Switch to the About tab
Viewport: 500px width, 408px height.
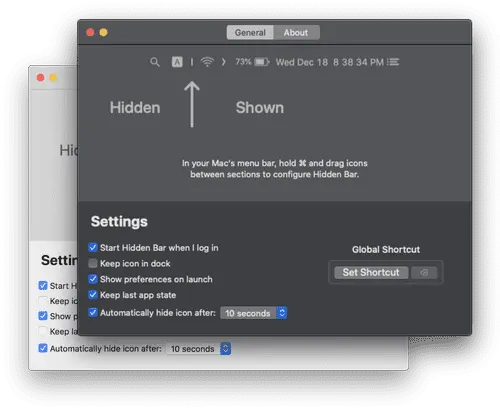pos(296,33)
